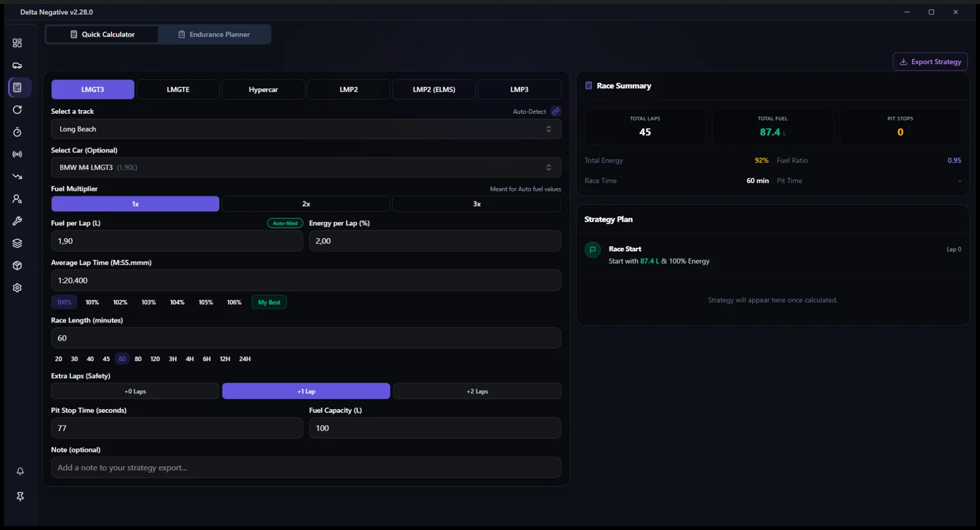Click the pin icon in sidebar

click(x=20, y=496)
